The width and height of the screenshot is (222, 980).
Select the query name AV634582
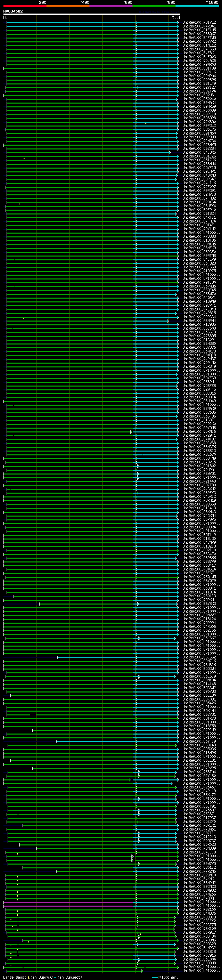click(x=13, y=11)
